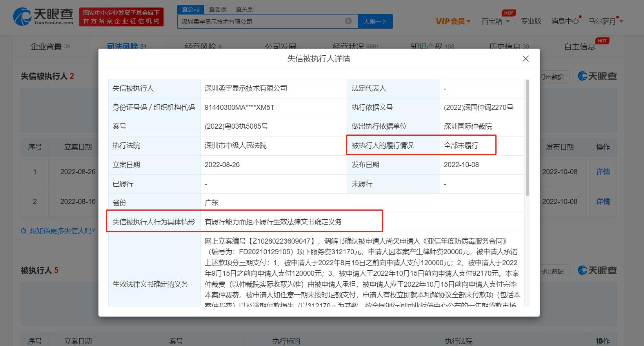Click the 国家中小企业发展子基金 red banner
Screen dimensions: 644x346
(121, 17)
